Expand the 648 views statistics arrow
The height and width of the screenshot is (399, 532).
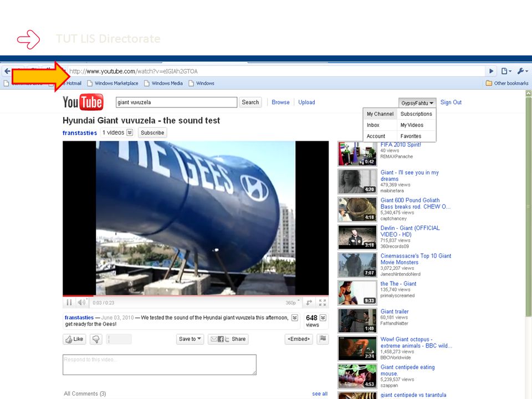(323, 318)
